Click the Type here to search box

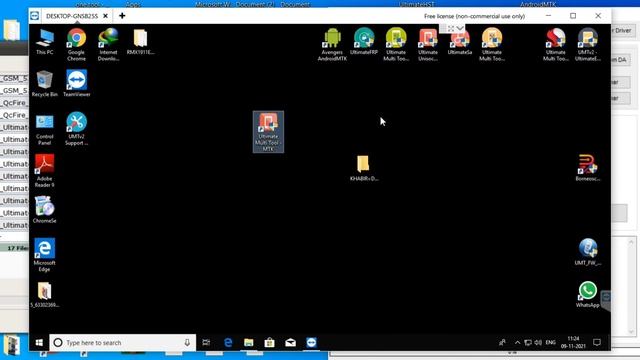coord(122,343)
